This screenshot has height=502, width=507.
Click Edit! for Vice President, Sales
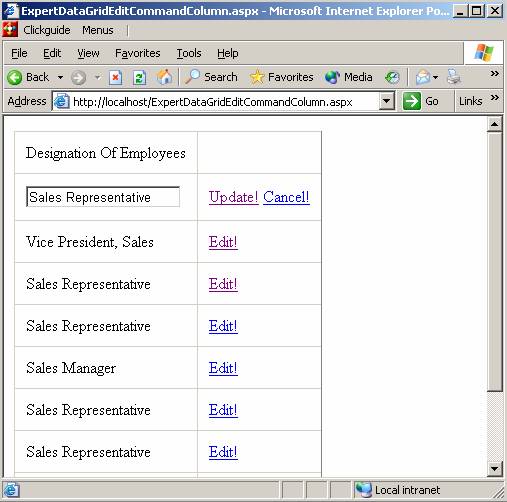click(x=223, y=242)
